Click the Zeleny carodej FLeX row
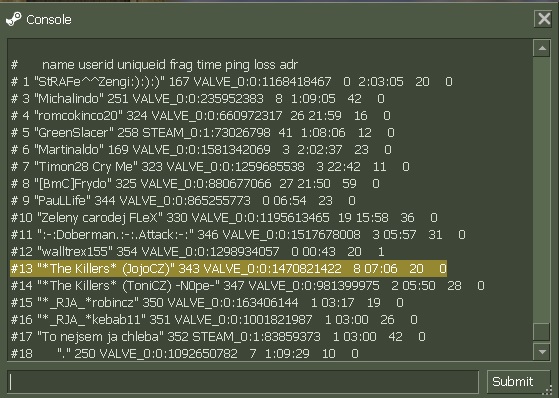Screen dimensions: 559x398 224,218
